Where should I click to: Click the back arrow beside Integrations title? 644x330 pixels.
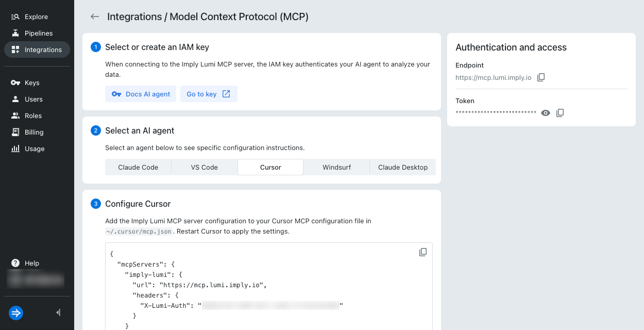coord(95,16)
